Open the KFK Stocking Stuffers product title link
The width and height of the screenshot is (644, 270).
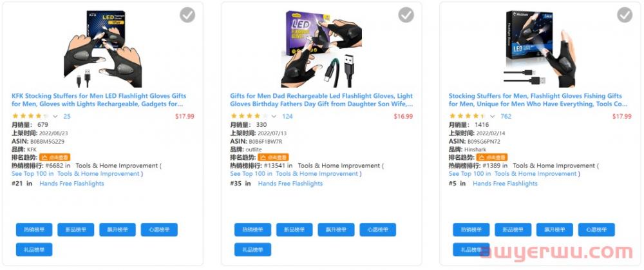pos(97,100)
